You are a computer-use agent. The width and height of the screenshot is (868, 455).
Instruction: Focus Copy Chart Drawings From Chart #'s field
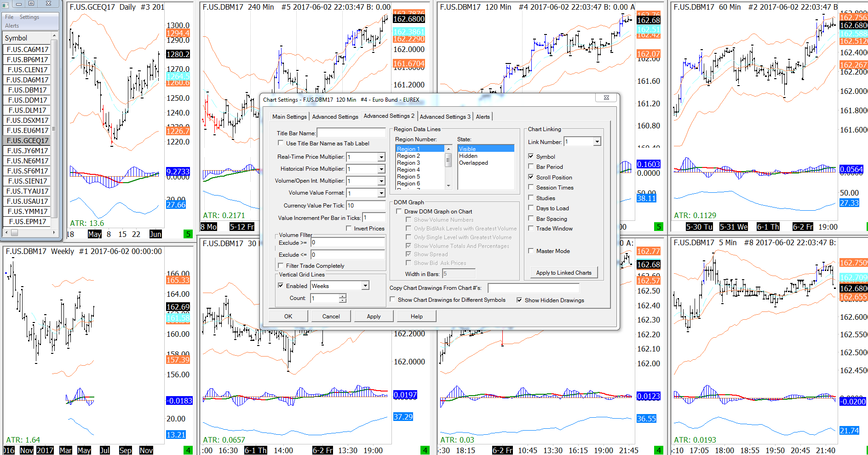tap(534, 288)
